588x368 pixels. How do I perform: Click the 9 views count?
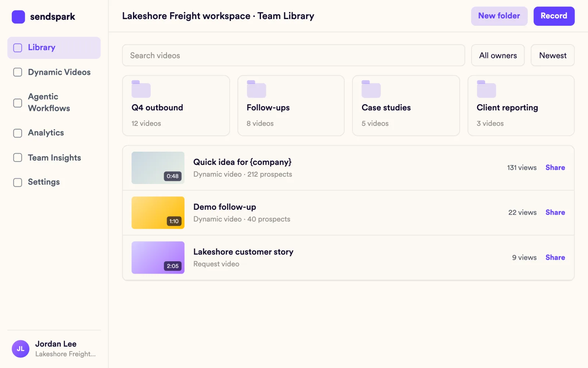tap(524, 257)
